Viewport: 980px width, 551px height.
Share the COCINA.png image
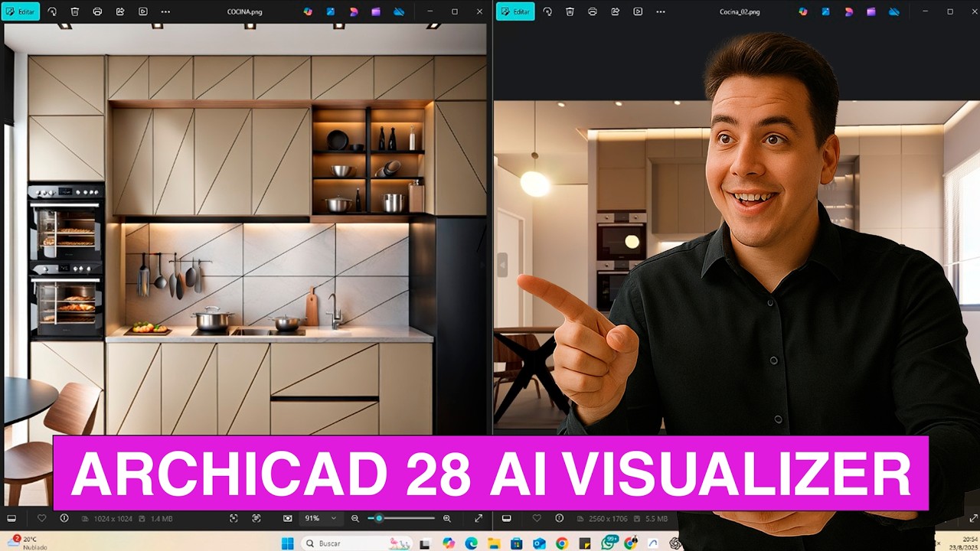[x=120, y=11]
